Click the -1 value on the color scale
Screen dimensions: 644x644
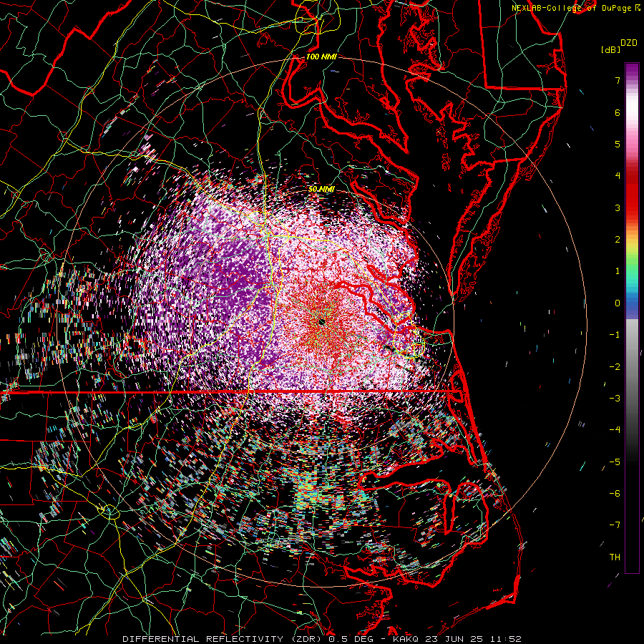click(x=615, y=335)
